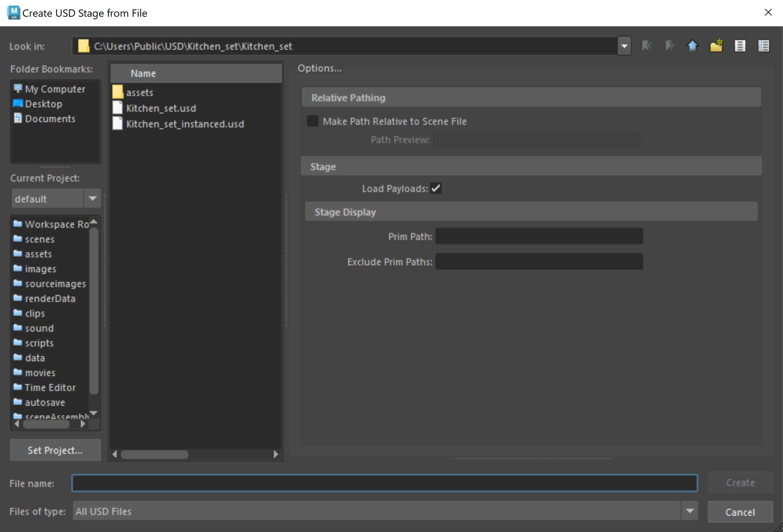Switch to detail view mode icon
783x532 pixels.
point(763,46)
